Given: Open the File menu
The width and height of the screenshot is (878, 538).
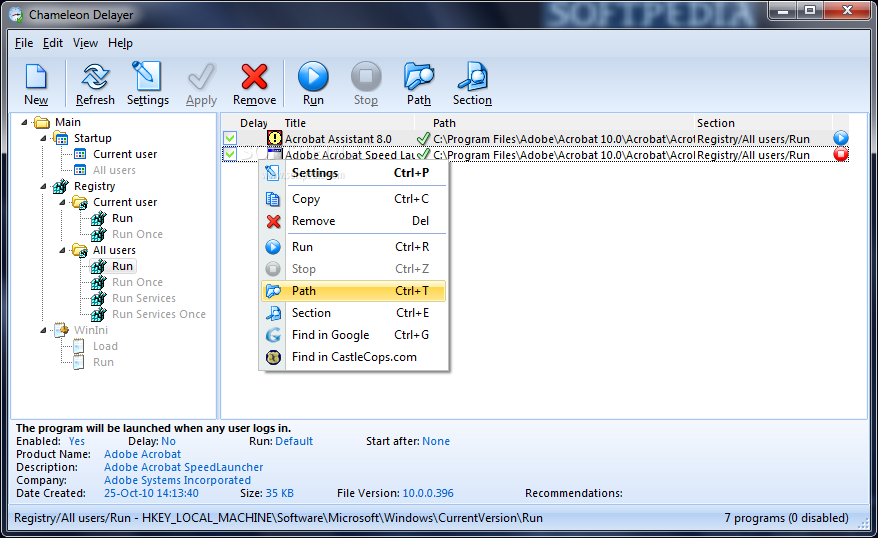Looking at the screenshot, I should pos(24,43).
